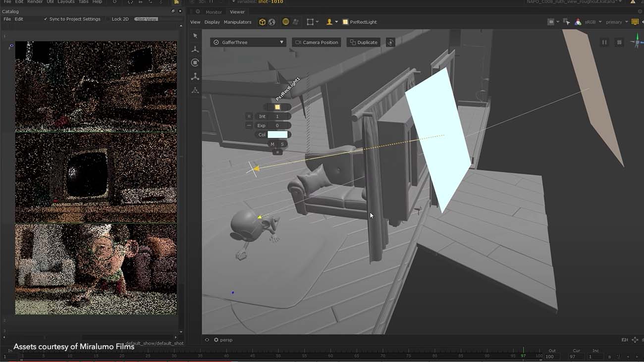Click the yellow monitor icon at top right
This screenshot has height=362, width=644.
coord(635,22)
